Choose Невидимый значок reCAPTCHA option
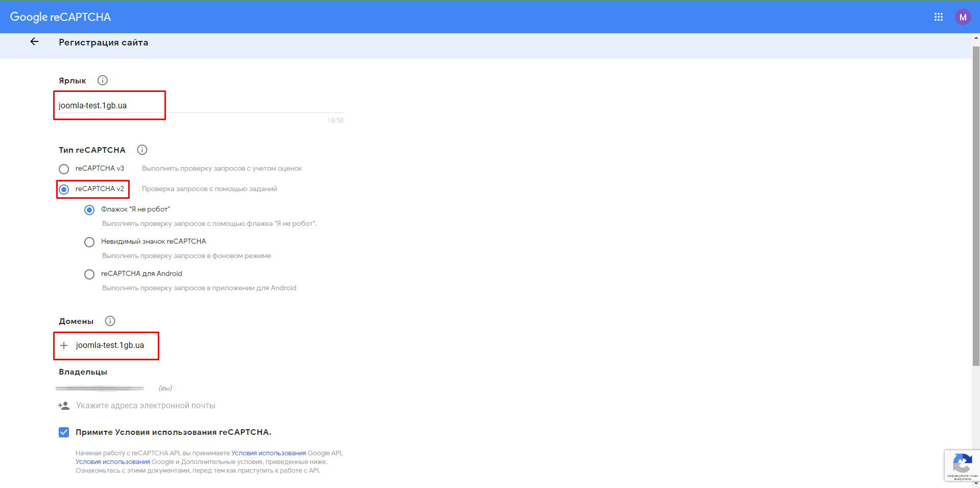Image resolution: width=980 pixels, height=488 pixels. point(89,242)
